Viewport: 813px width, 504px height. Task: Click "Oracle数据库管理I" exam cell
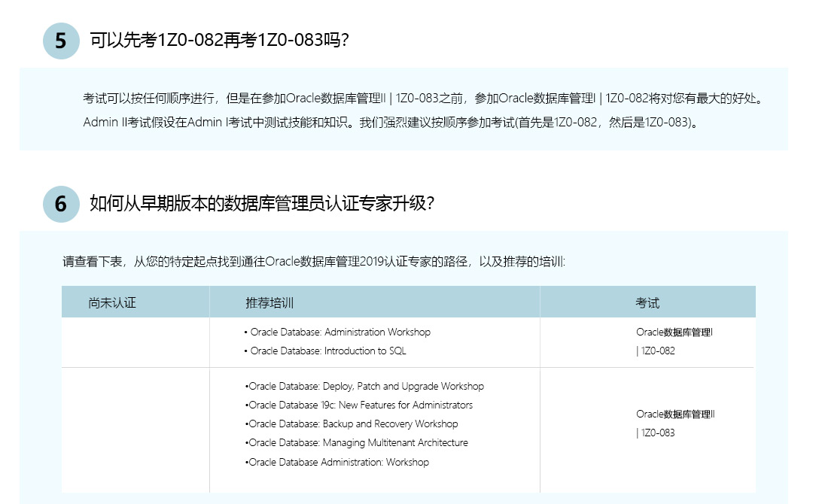point(674,332)
